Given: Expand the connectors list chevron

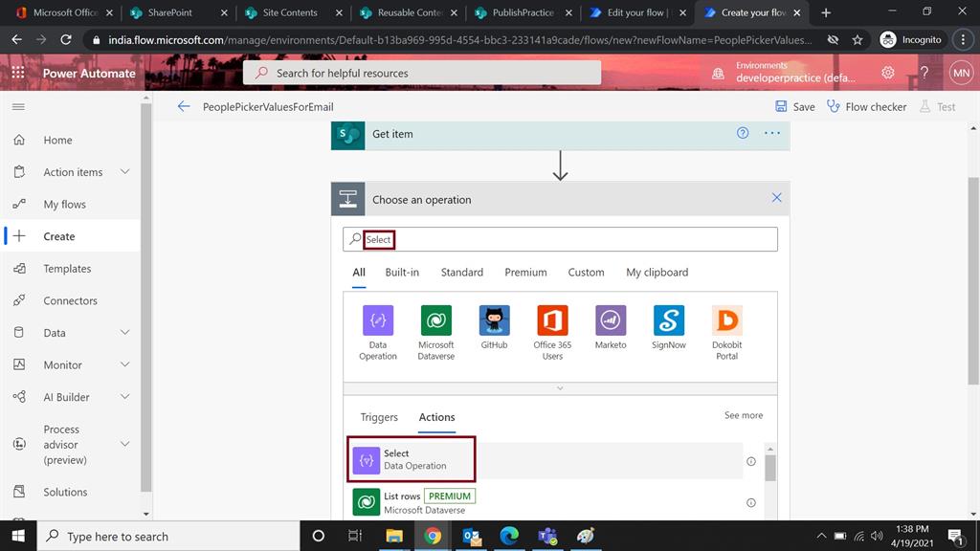Looking at the screenshot, I should (560, 388).
